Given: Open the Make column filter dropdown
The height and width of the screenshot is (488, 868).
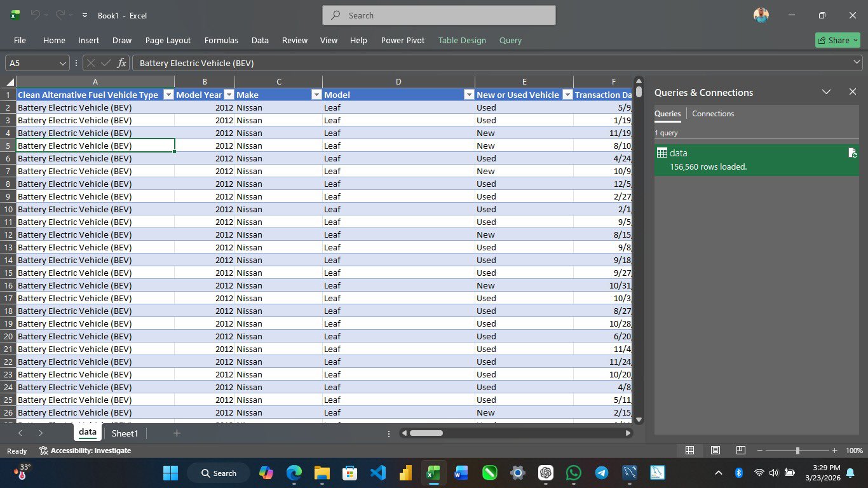Looking at the screenshot, I should pos(316,95).
